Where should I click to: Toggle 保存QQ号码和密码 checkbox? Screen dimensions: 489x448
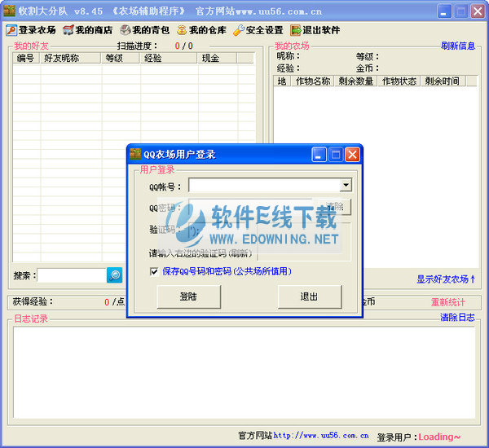pos(154,271)
